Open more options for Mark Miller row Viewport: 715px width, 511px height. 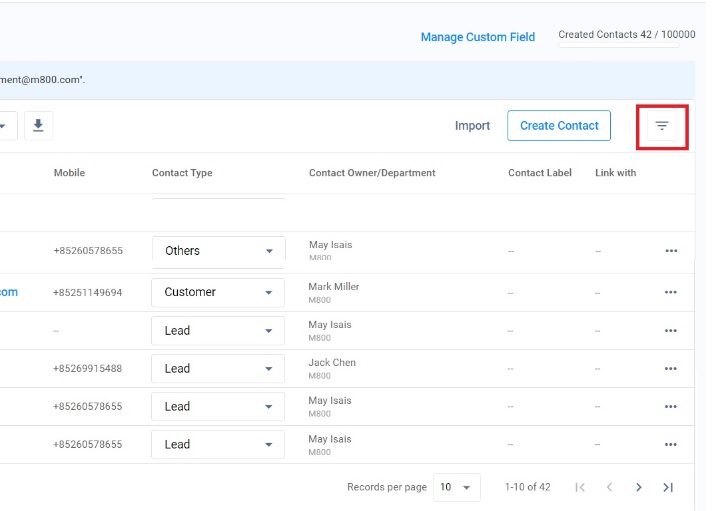click(x=671, y=292)
